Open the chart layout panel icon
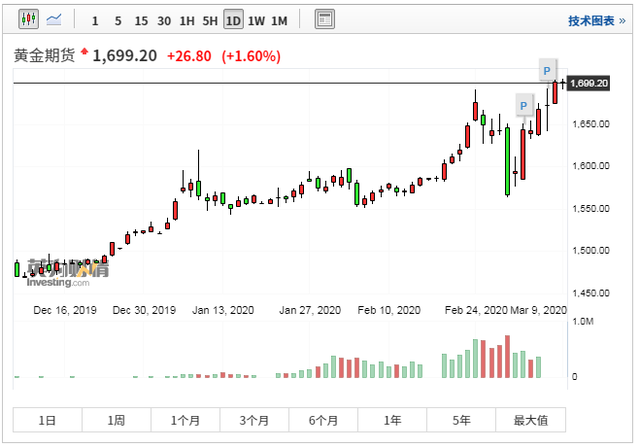The image size is (640, 448). 324,20
